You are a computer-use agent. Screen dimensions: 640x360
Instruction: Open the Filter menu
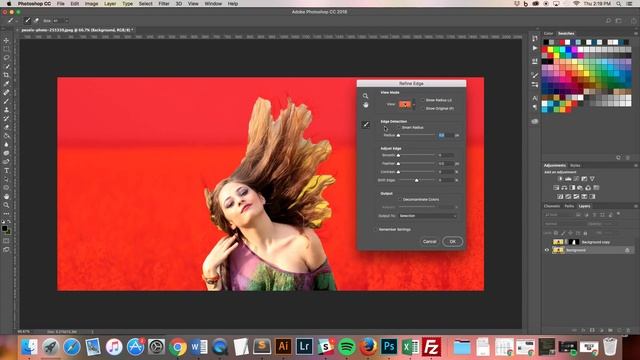[x=164, y=4]
